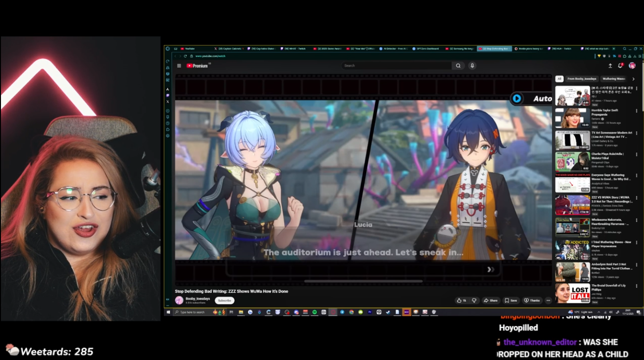This screenshot has height=360, width=644.
Task: Open the YouTube create/upload icon
Action: (x=610, y=66)
